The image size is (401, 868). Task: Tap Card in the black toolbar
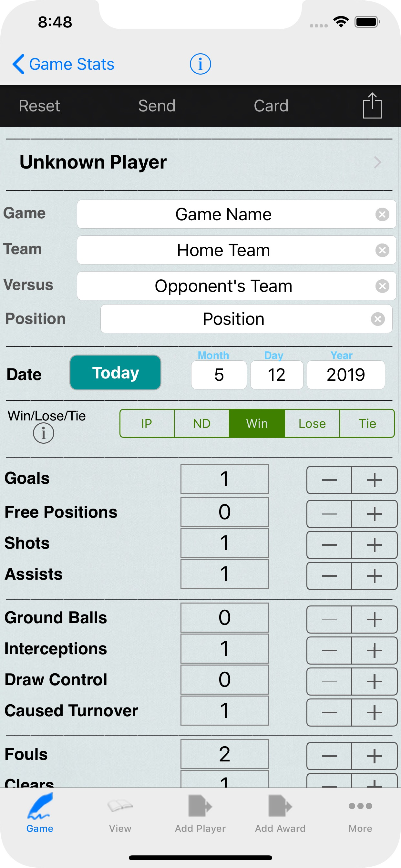271,106
